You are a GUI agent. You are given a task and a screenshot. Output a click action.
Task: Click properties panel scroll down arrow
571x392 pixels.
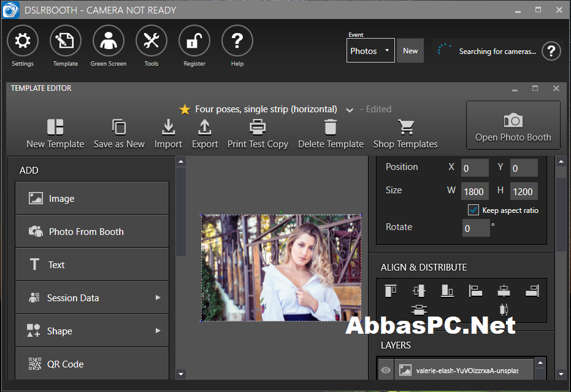point(561,374)
